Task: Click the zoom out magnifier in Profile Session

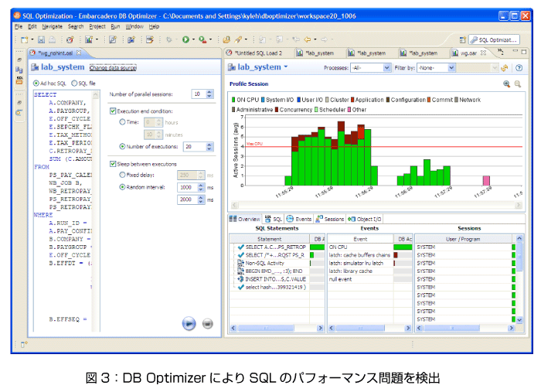Action: [518, 84]
